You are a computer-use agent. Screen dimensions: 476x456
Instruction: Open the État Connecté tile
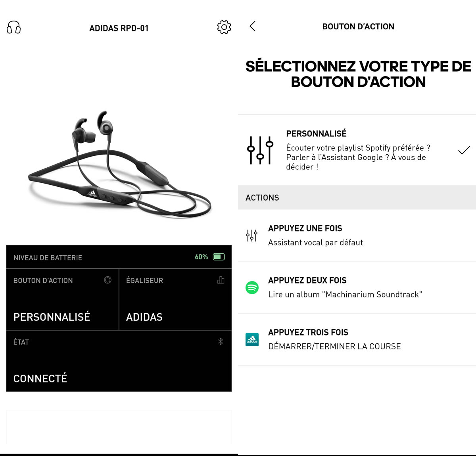point(119,361)
